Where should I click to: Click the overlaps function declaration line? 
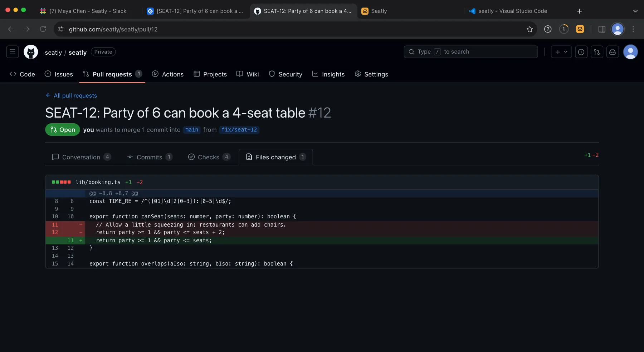click(x=322, y=264)
